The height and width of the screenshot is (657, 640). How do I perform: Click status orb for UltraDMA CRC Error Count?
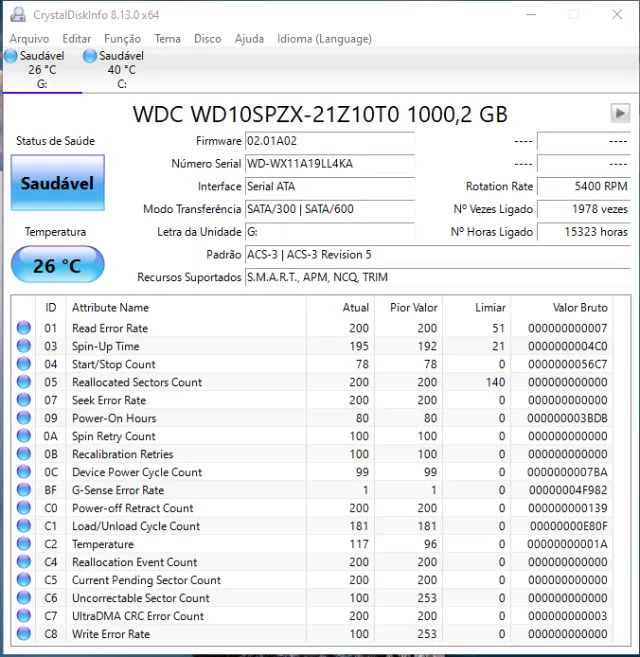[x=24, y=616]
